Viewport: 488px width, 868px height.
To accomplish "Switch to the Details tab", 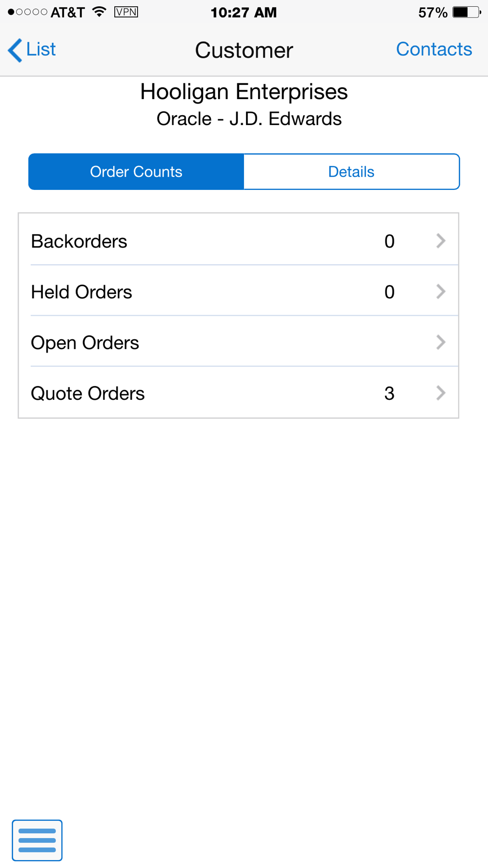I will pos(351,172).
